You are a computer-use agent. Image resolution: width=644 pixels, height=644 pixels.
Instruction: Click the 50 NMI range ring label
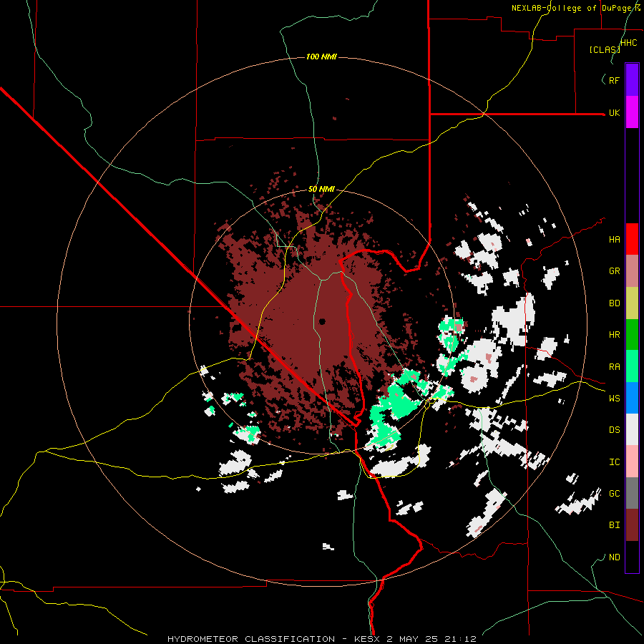pos(321,189)
